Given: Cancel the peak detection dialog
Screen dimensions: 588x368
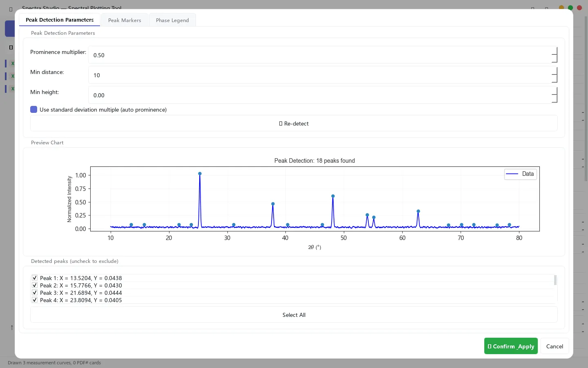Looking at the screenshot, I should (555, 346).
